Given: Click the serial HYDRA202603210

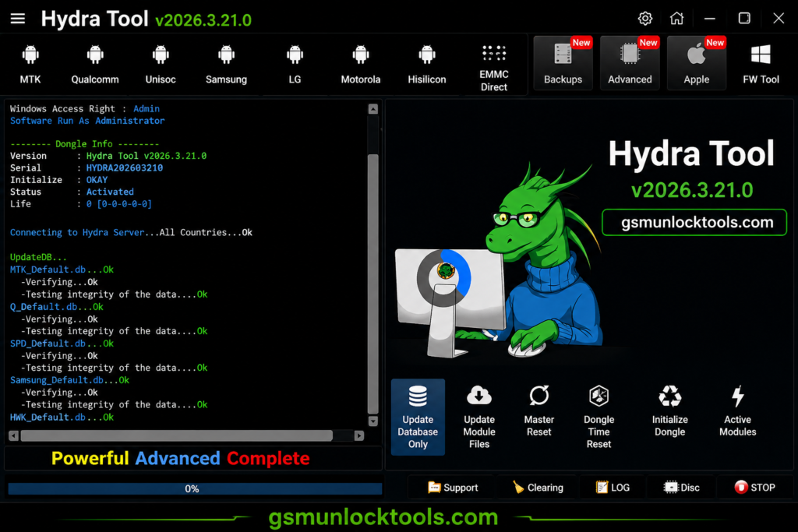Looking at the screenshot, I should pyautogui.click(x=124, y=167).
